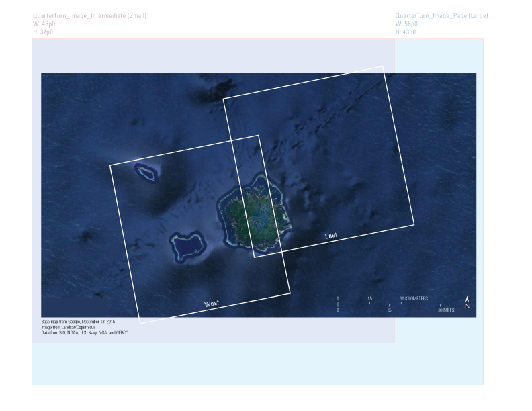The height and width of the screenshot is (411, 532).
Task: Click the '30 KILOMETERS' scale bar label
Action: 414,298
